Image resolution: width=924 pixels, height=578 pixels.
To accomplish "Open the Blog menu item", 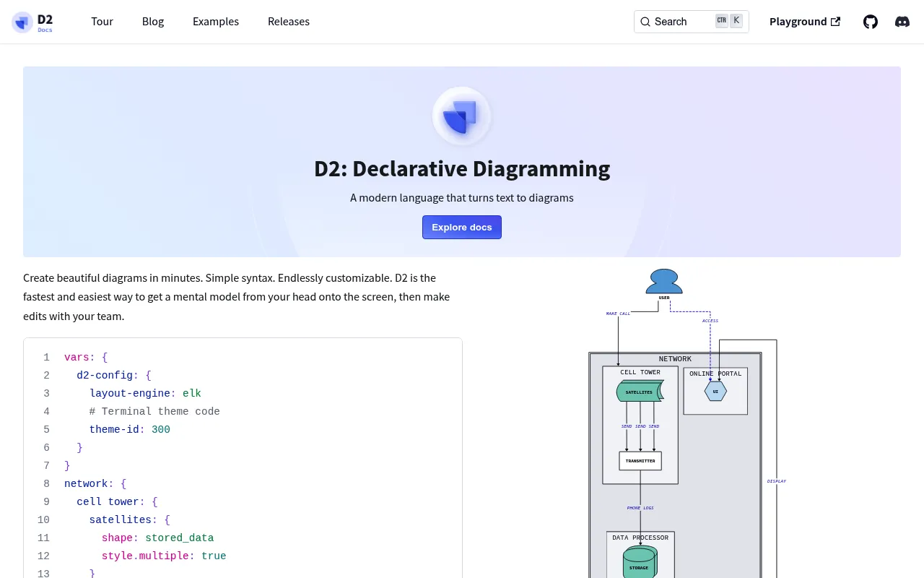I will [153, 22].
